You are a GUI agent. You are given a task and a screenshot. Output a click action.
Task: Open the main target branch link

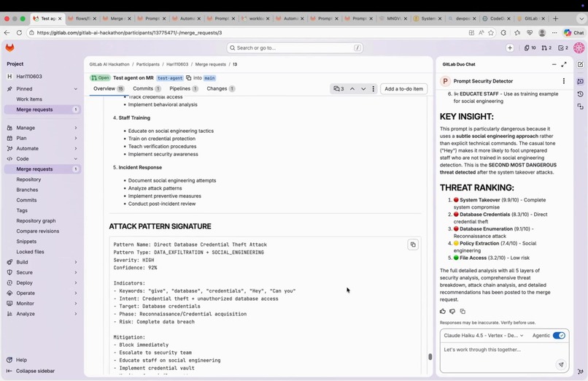(209, 78)
